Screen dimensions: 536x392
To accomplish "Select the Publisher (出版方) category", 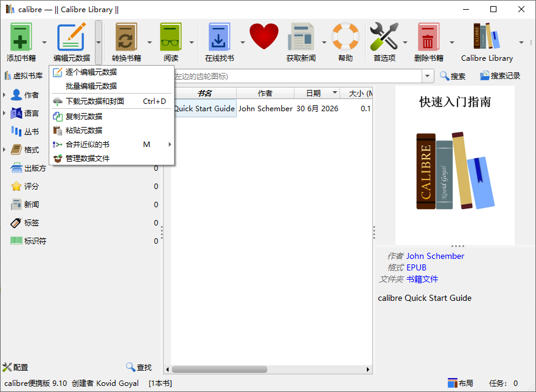I will coord(28,168).
